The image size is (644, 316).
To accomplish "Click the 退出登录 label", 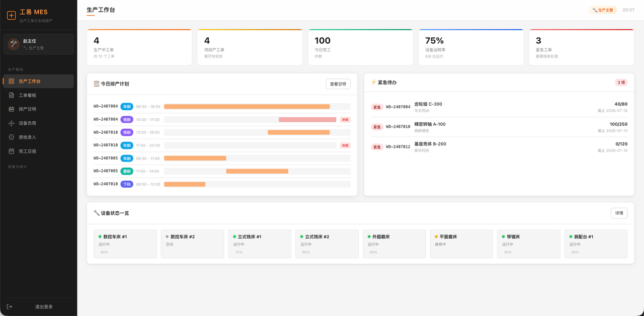I will click(44, 306).
